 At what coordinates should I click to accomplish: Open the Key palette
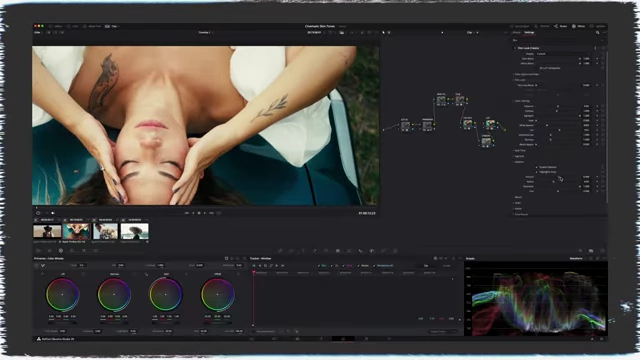371,251
